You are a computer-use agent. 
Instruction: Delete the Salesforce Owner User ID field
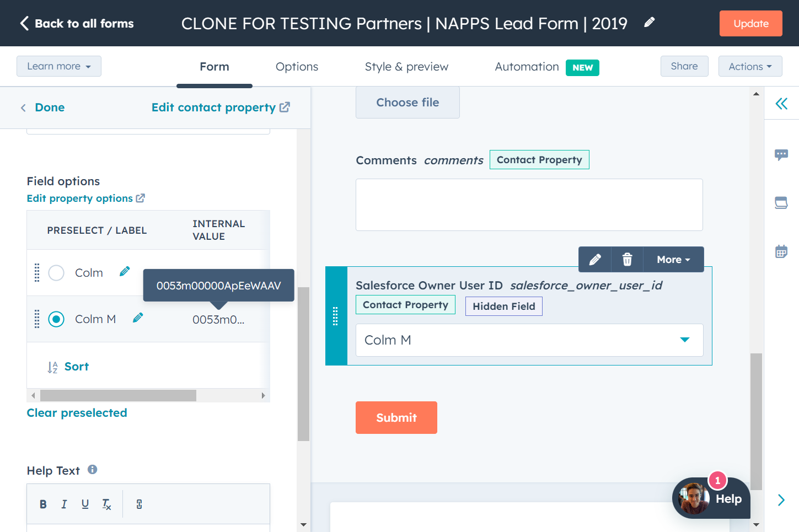(x=627, y=260)
